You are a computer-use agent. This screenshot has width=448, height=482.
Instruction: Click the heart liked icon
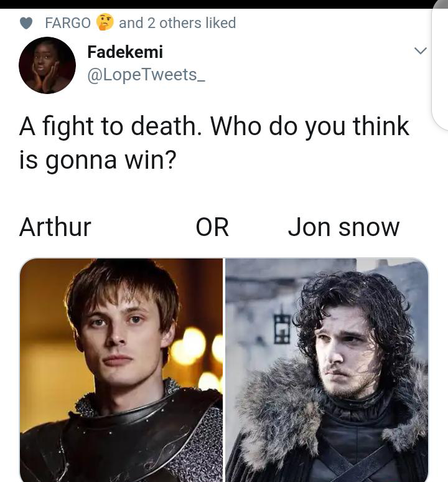tap(26, 23)
